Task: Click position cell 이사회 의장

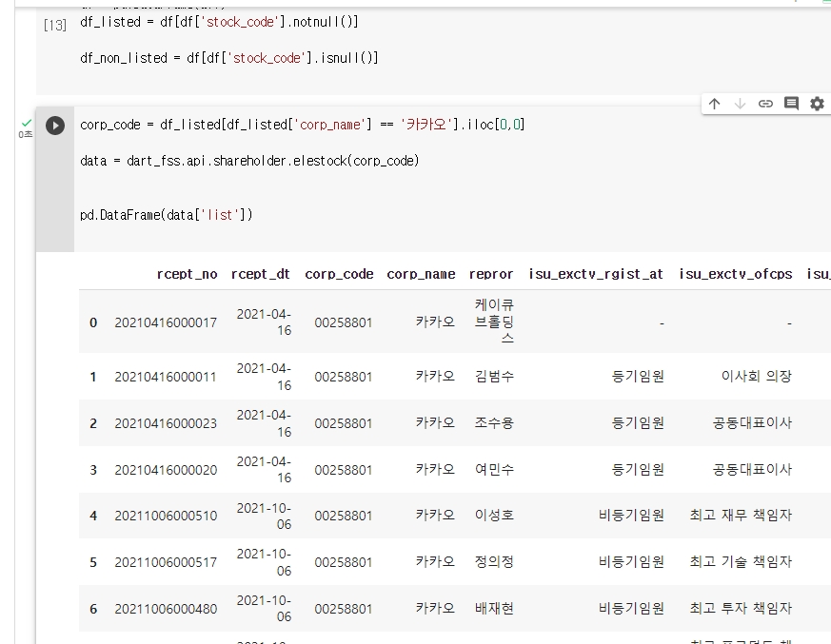Action: 756,377
